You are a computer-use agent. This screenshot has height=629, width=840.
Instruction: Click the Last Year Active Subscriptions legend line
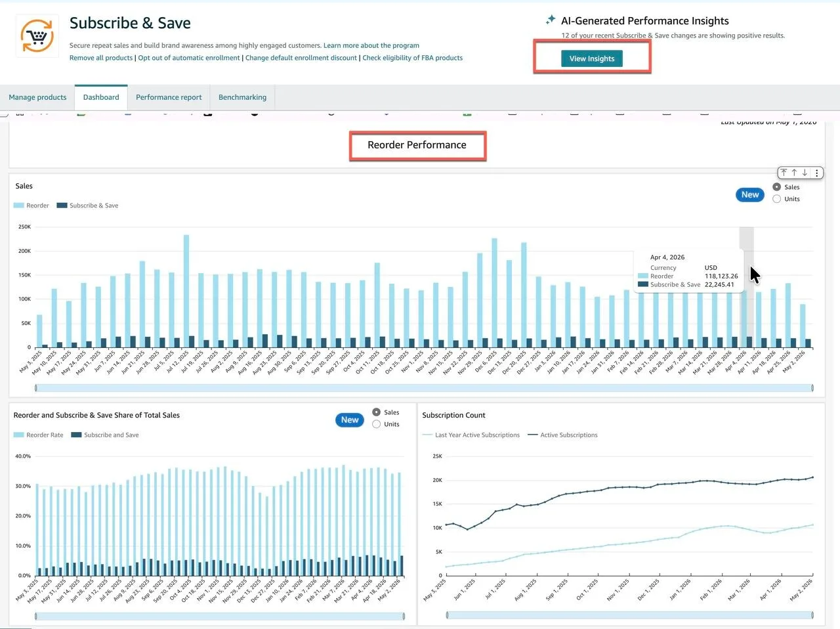click(x=427, y=435)
